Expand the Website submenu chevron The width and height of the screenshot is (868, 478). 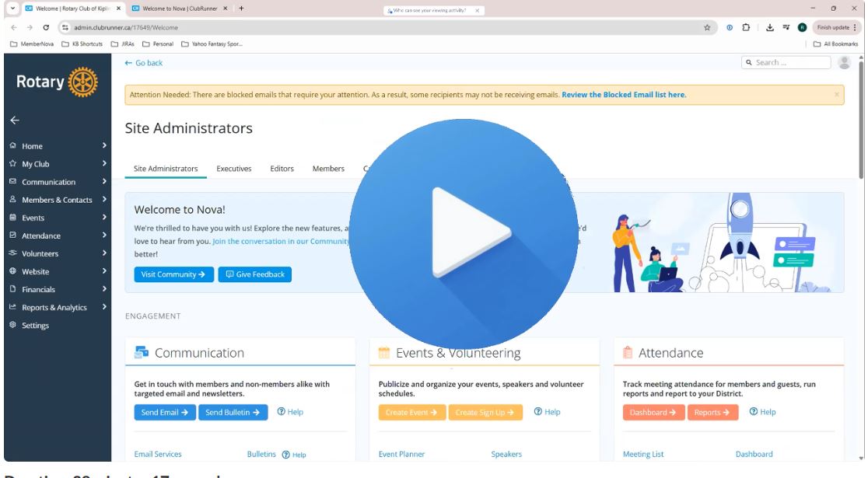104,270
